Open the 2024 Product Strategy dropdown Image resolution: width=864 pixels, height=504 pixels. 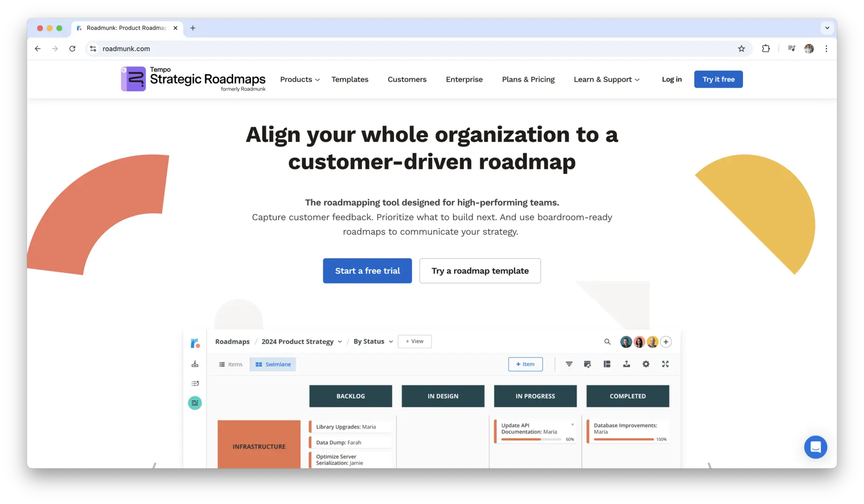click(302, 342)
